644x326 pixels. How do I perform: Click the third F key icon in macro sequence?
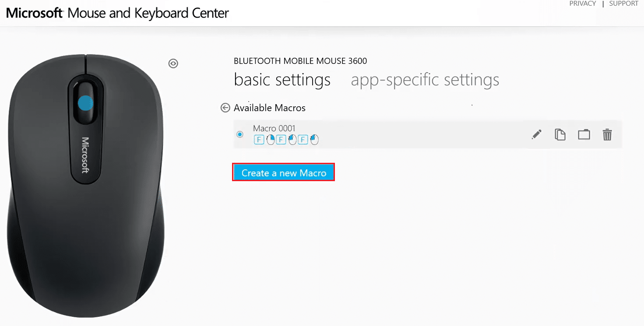303,140
